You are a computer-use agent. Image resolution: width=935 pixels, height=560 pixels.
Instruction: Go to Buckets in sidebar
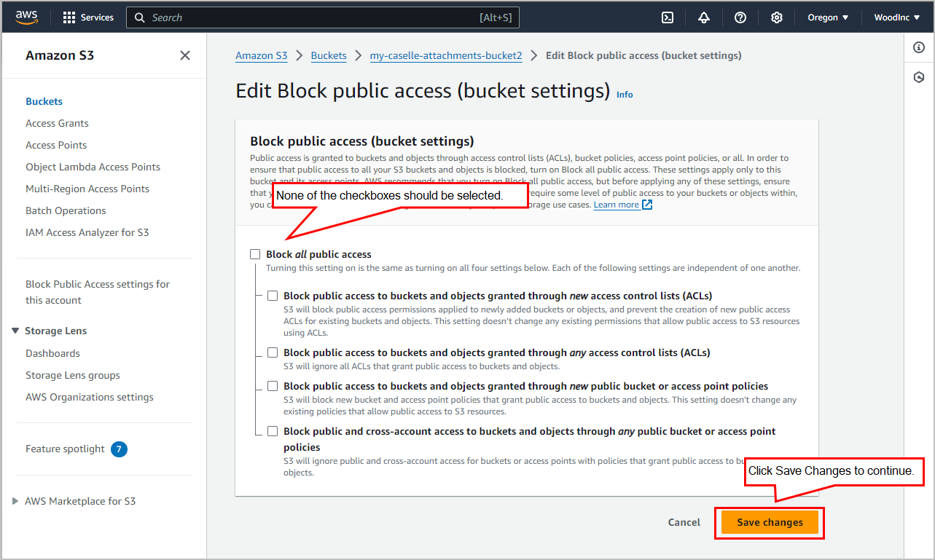pyautogui.click(x=44, y=101)
